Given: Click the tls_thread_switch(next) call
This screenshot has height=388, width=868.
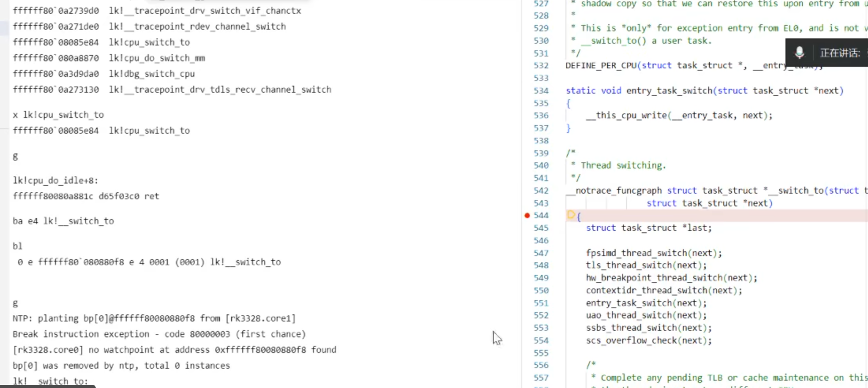Looking at the screenshot, I should click(x=646, y=266).
